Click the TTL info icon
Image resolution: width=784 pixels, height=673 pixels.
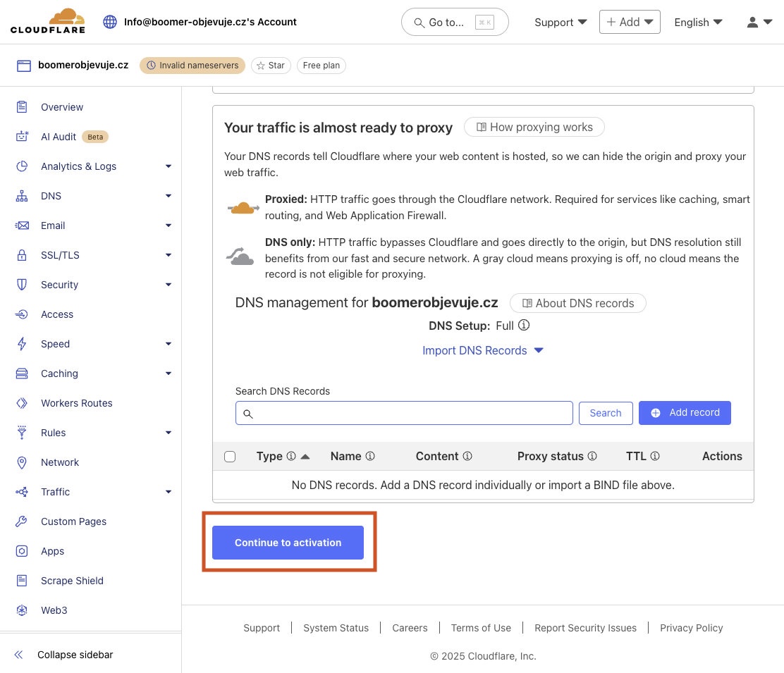pyautogui.click(x=655, y=456)
